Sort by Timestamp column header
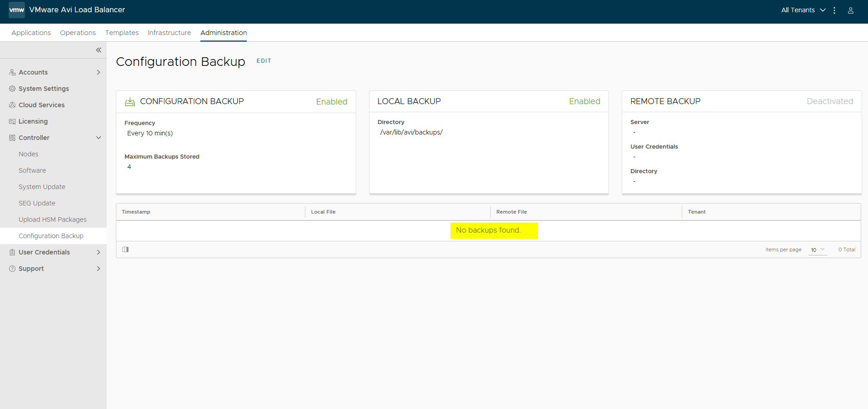This screenshot has width=868, height=409. 136,212
